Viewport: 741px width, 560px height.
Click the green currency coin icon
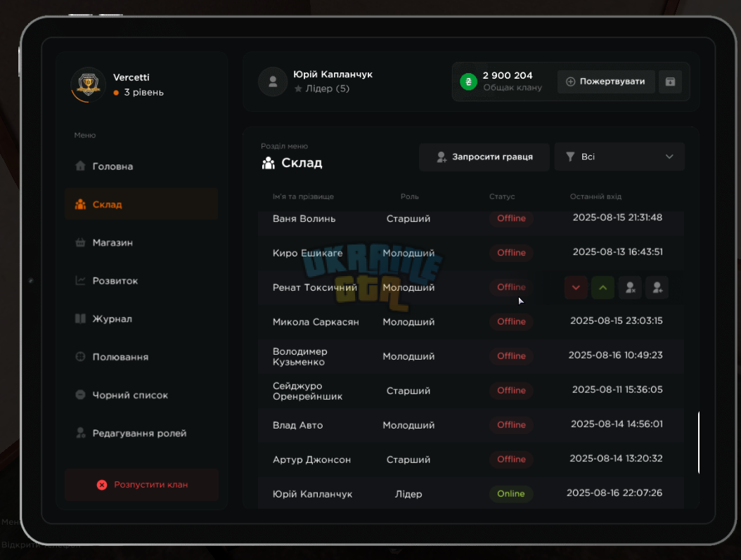tap(468, 82)
